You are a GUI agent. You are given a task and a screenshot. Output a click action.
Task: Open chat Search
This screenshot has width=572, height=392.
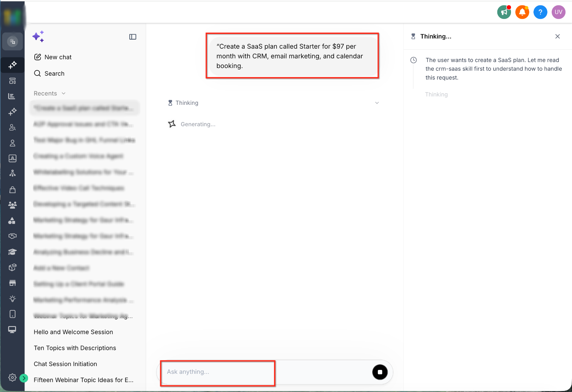(x=49, y=74)
